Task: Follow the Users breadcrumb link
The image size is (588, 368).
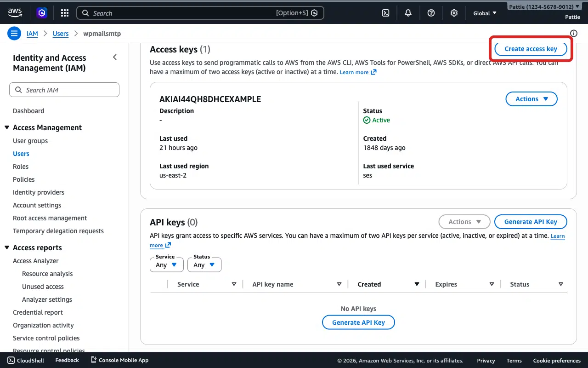Action: click(x=61, y=34)
